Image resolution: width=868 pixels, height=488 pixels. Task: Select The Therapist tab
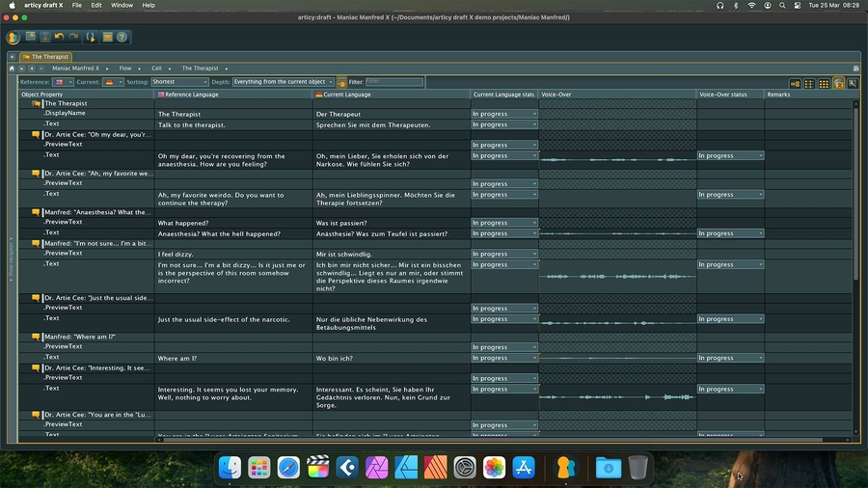50,57
